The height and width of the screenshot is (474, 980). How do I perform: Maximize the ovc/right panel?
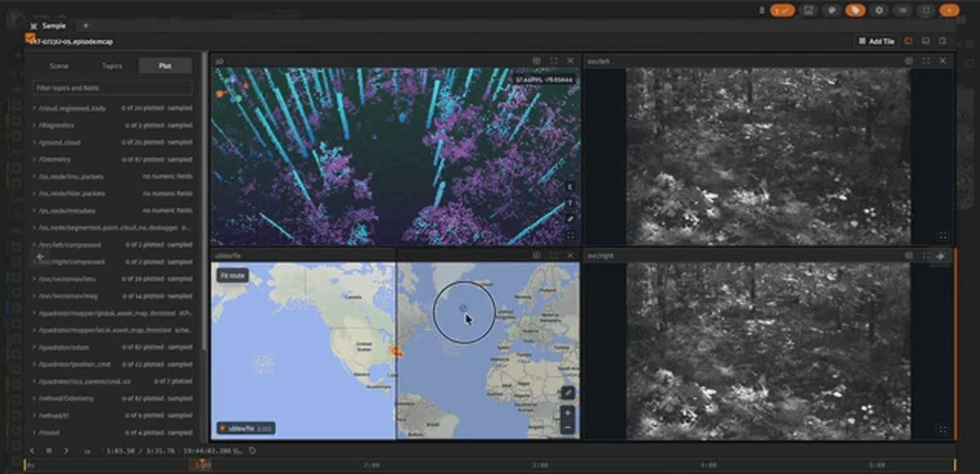(925, 255)
